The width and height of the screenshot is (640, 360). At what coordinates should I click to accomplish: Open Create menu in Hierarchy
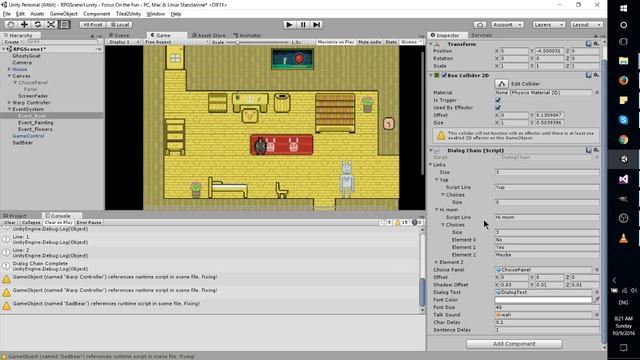tap(13, 42)
